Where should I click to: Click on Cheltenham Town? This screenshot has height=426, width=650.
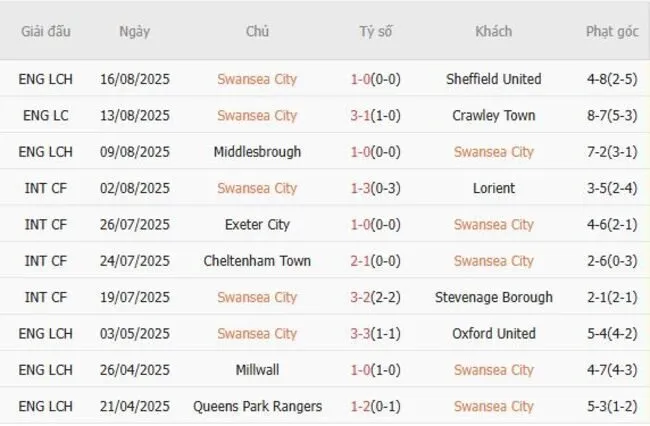pos(257,261)
